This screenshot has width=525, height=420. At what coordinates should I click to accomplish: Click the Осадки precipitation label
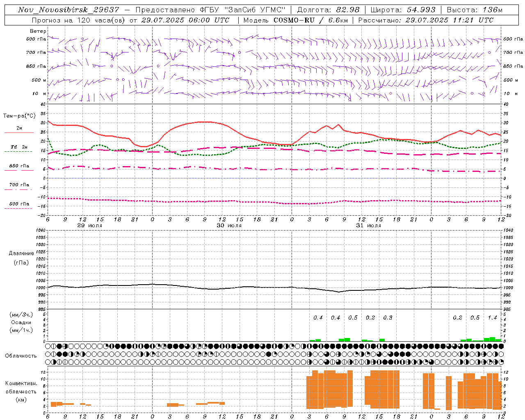coord(21,322)
